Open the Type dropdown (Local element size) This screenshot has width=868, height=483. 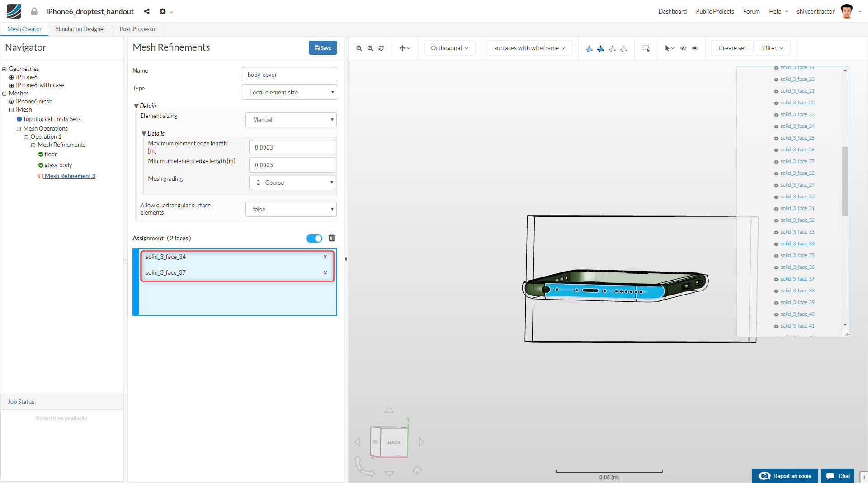tap(289, 93)
